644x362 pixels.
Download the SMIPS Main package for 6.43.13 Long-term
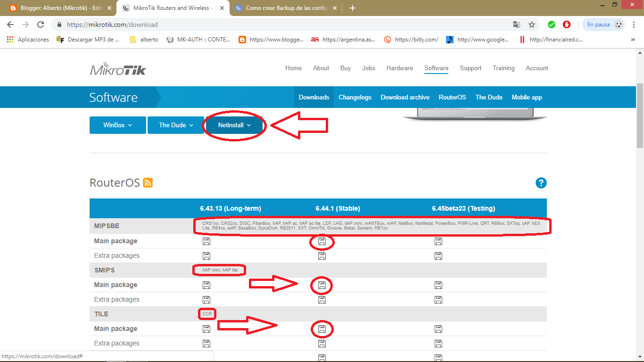pyautogui.click(x=206, y=285)
